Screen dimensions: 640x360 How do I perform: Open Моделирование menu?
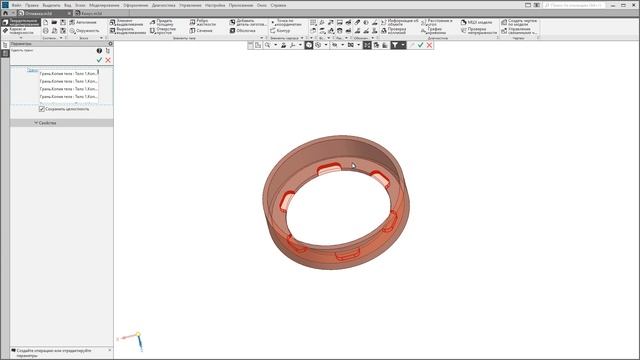104,5
